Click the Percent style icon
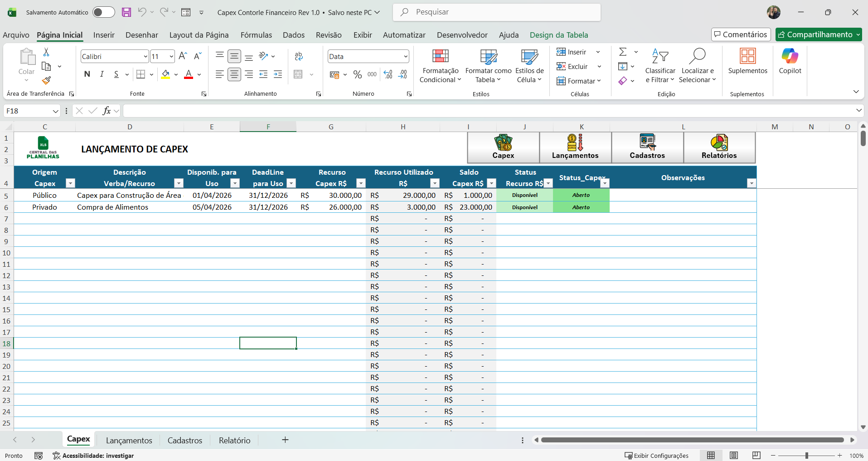The width and height of the screenshot is (868, 461). click(358, 74)
